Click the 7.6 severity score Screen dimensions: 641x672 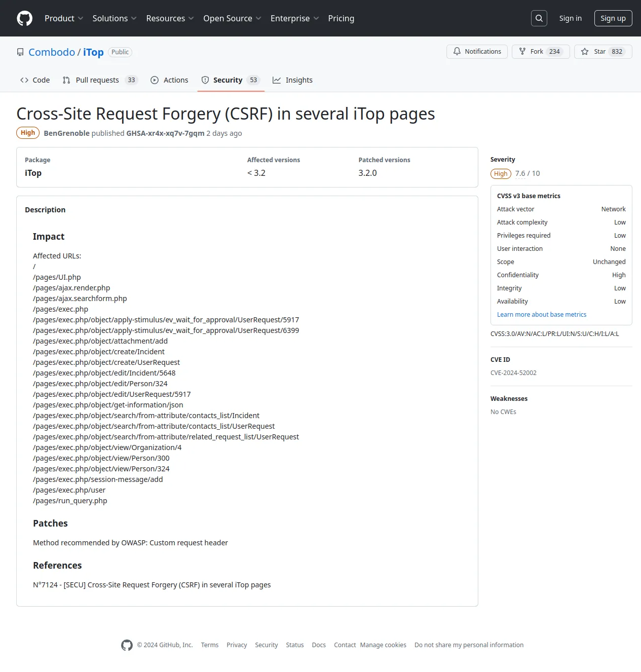point(520,173)
